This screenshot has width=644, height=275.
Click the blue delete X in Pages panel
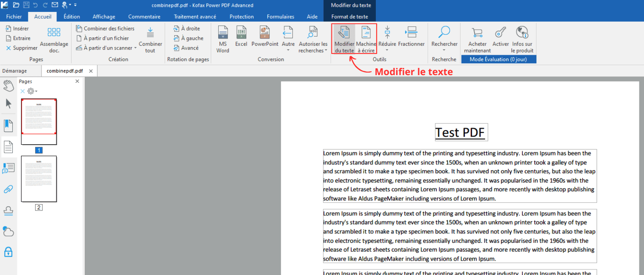pyautogui.click(x=23, y=91)
